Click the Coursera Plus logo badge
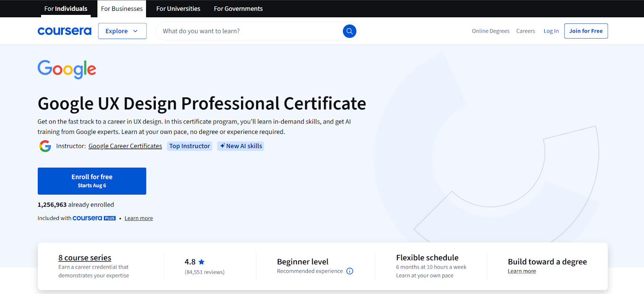The image size is (644, 294). click(x=94, y=218)
